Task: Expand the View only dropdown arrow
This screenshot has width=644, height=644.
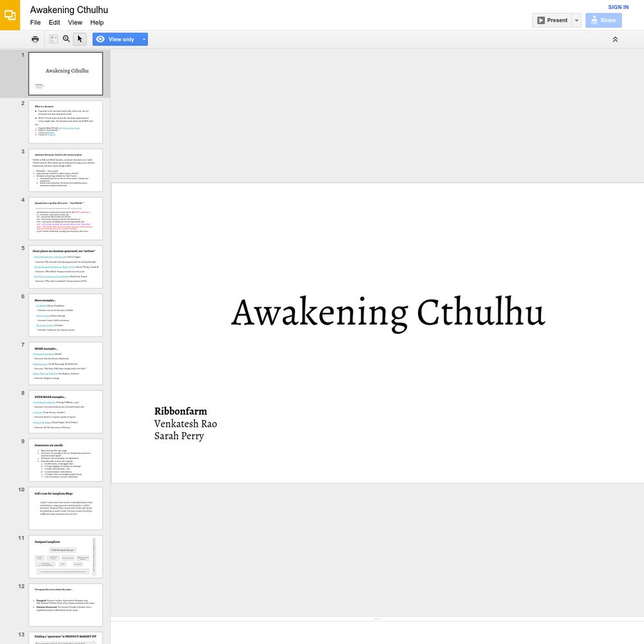Action: pos(144,39)
